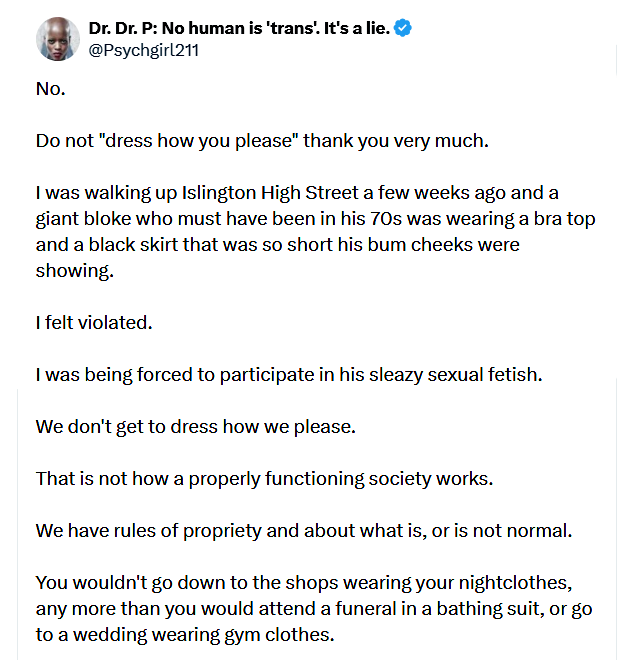
Task: Click the blue verified badge icon
Action: point(402,28)
